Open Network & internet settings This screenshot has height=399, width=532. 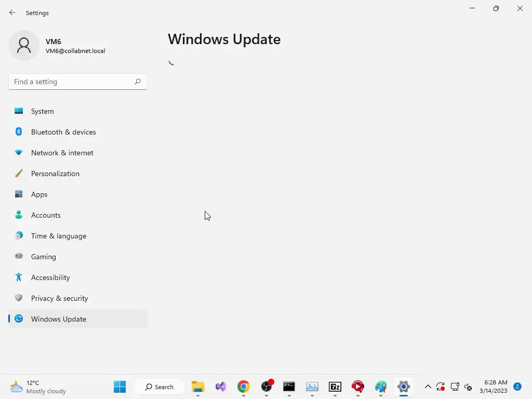pos(78,153)
